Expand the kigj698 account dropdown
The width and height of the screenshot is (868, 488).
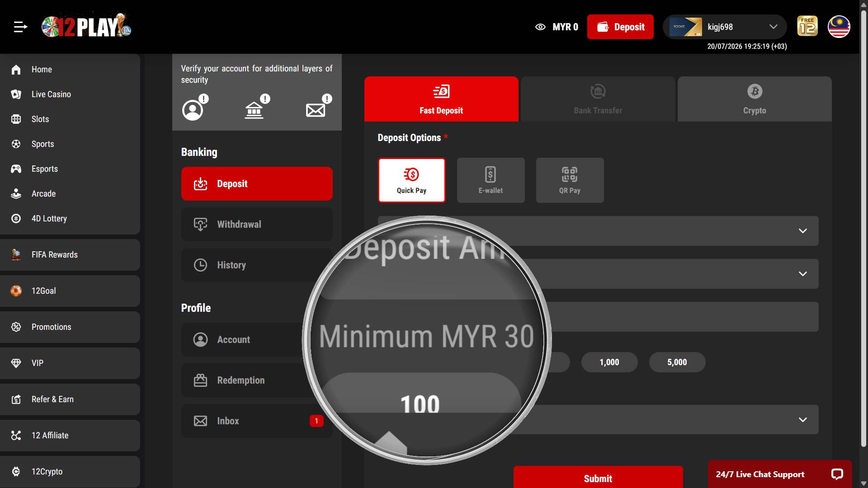click(x=725, y=27)
